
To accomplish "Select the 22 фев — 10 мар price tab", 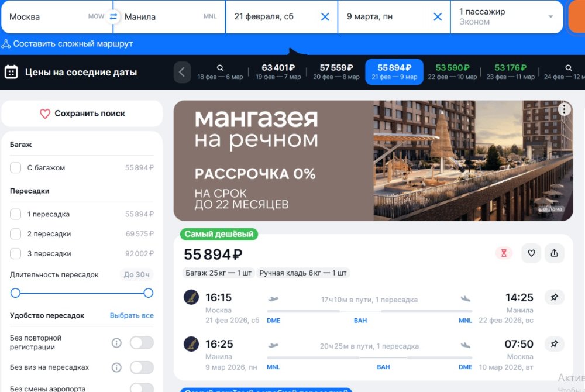I will tap(452, 72).
